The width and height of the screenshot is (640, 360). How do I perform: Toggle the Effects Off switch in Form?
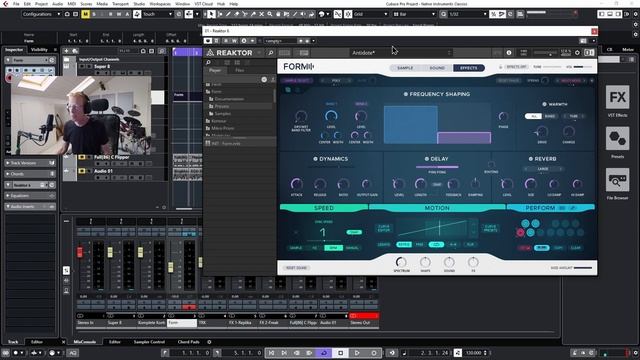[x=516, y=67]
